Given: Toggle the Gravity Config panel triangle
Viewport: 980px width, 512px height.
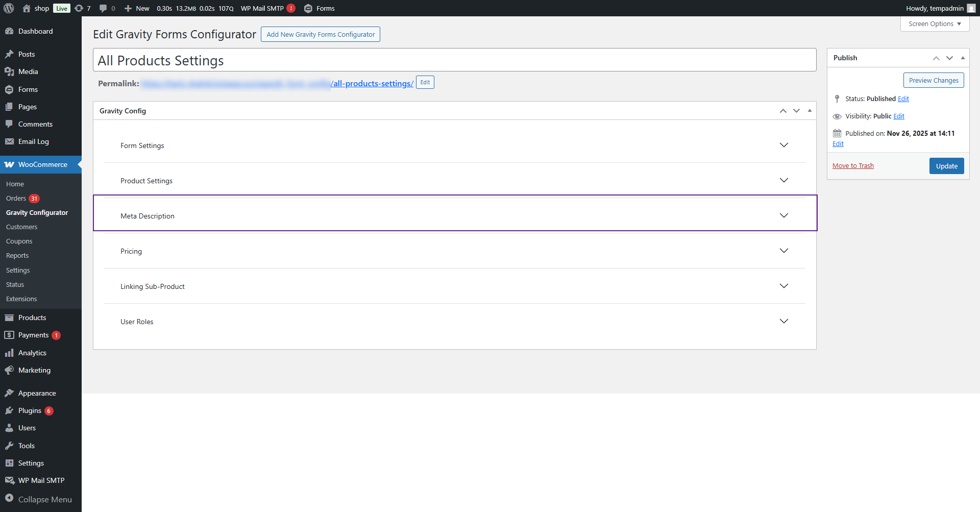Looking at the screenshot, I should [810, 110].
